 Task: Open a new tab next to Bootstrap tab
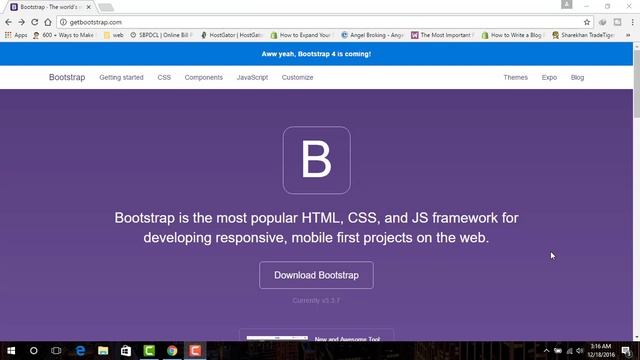click(x=106, y=7)
